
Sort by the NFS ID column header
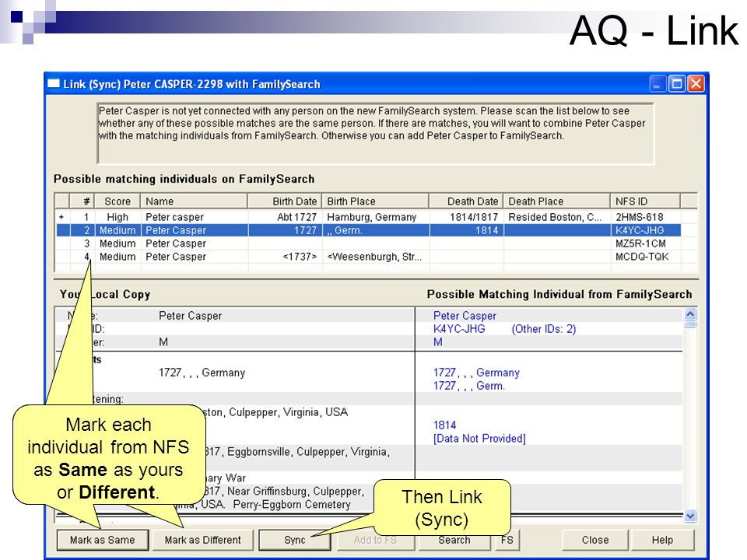click(x=646, y=201)
